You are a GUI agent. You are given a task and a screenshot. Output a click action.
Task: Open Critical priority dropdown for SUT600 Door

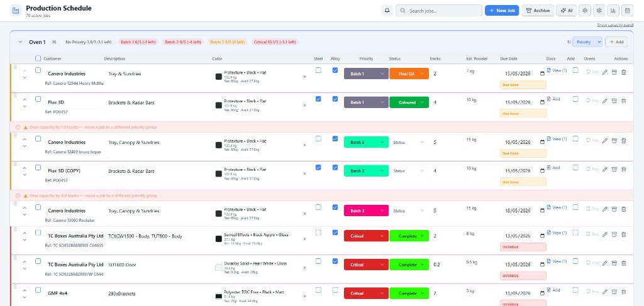(x=366, y=265)
